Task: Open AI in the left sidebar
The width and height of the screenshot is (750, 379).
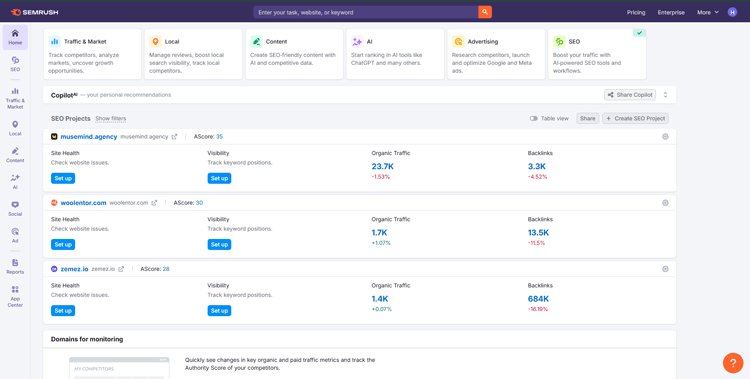Action: (15, 182)
